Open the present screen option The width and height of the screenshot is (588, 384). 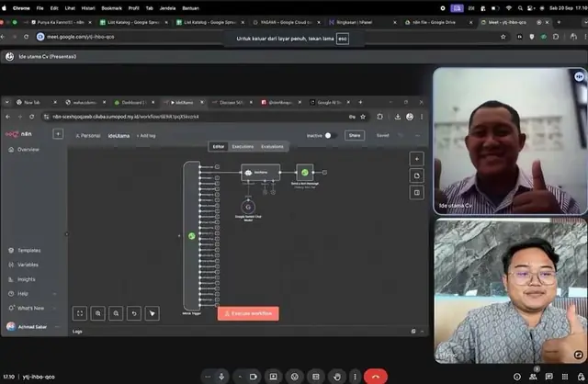273,377
